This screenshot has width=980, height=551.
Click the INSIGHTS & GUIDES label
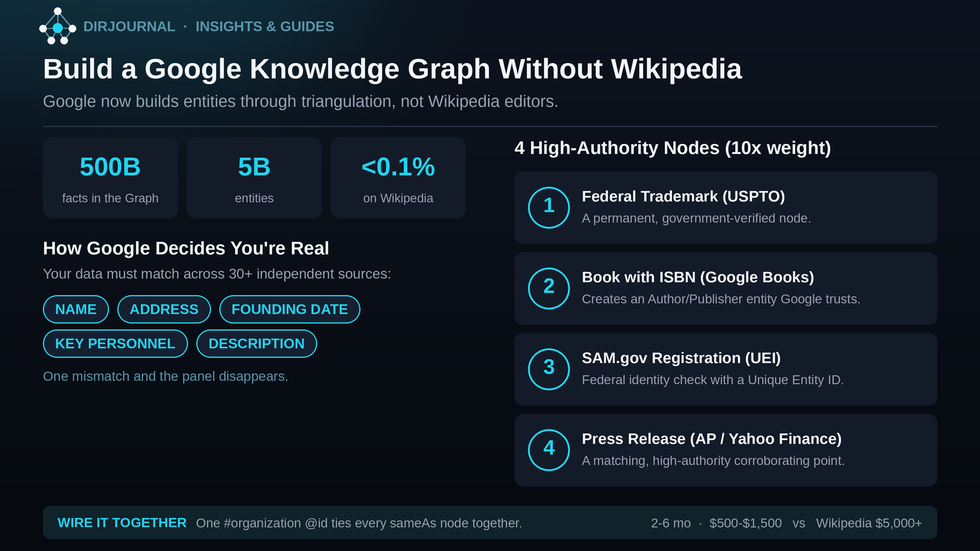pos(265,26)
